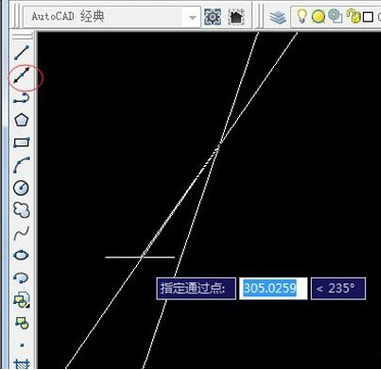Select the Revision Cloud tool
The height and width of the screenshot is (370, 381).
coord(21,210)
